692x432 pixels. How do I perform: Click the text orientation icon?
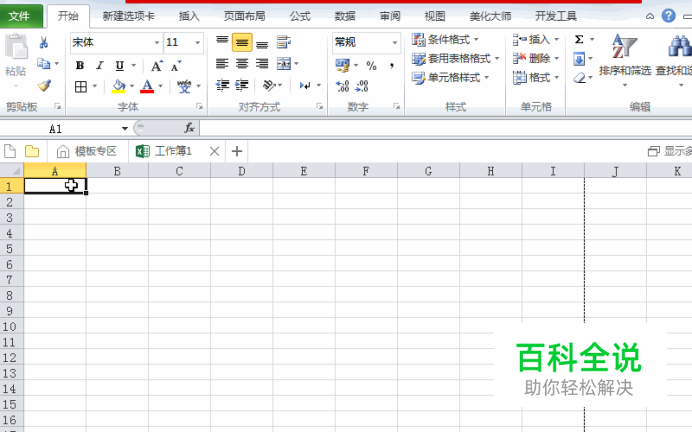click(x=269, y=85)
